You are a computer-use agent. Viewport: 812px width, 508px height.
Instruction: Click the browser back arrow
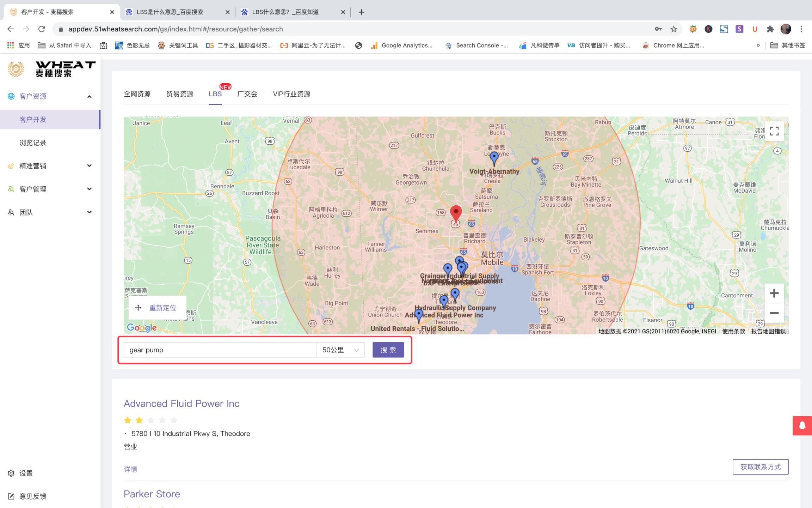(x=11, y=29)
